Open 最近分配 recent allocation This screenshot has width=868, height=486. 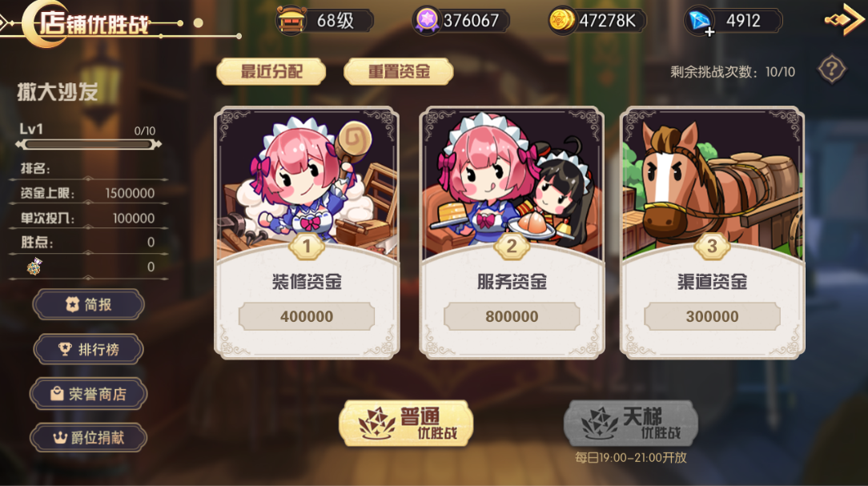271,71
